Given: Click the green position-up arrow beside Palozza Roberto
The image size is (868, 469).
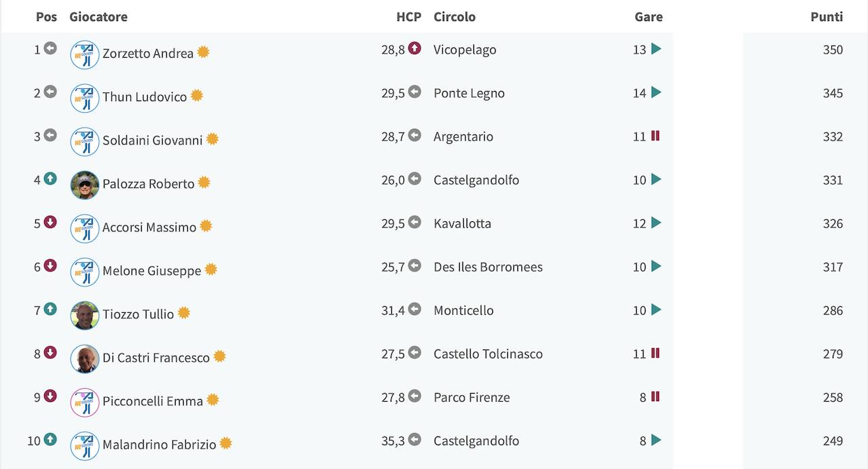Looking at the screenshot, I should 50,179.
